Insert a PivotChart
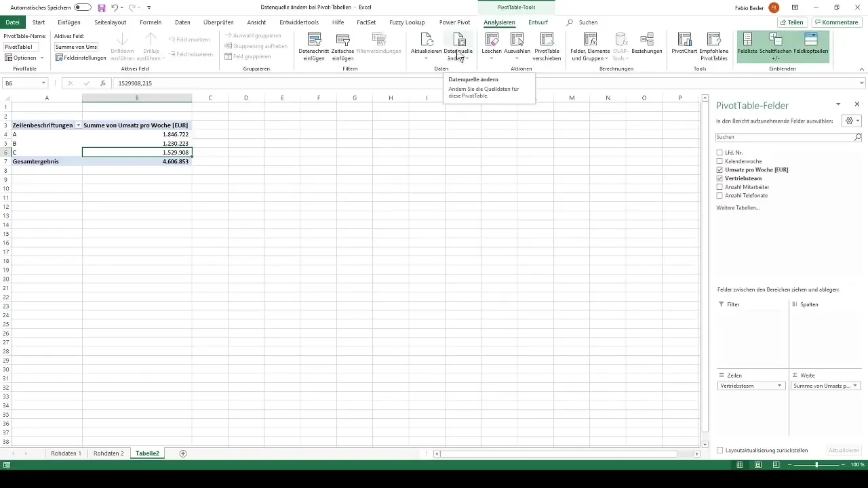This screenshot has height=488, width=868. tap(685, 43)
